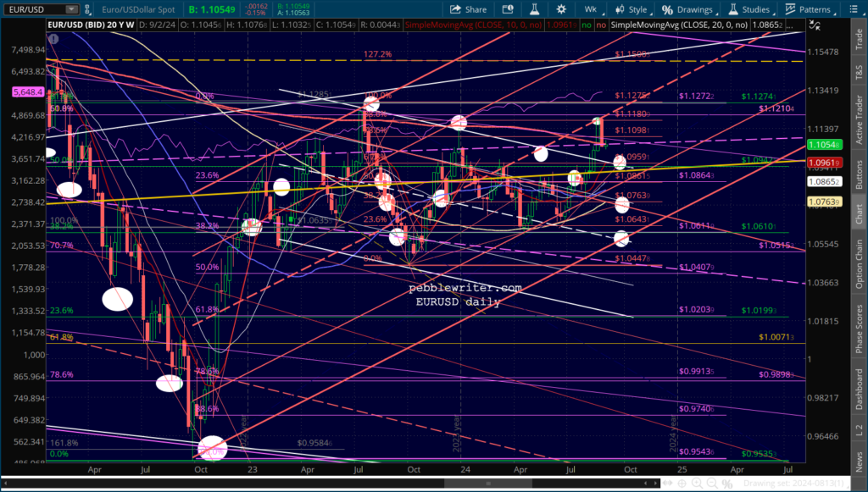The width and height of the screenshot is (868, 492).
Task: Click the green 1.1054 current price label
Action: point(826,145)
